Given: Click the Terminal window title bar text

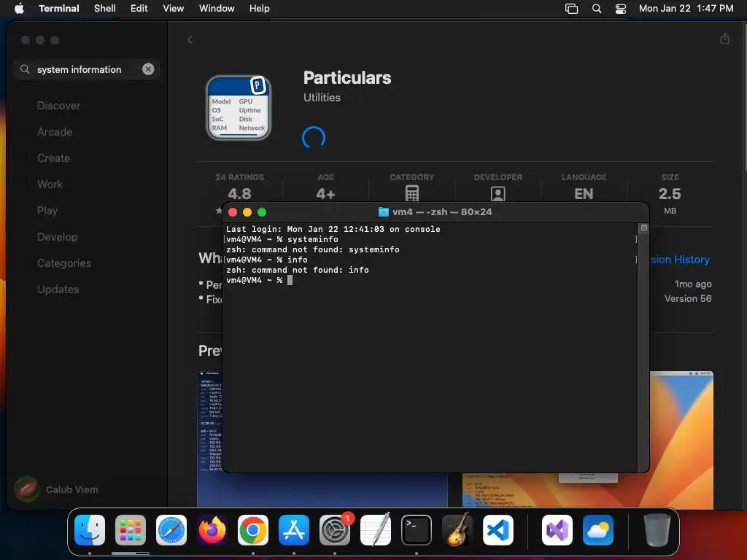Looking at the screenshot, I should 441,212.
